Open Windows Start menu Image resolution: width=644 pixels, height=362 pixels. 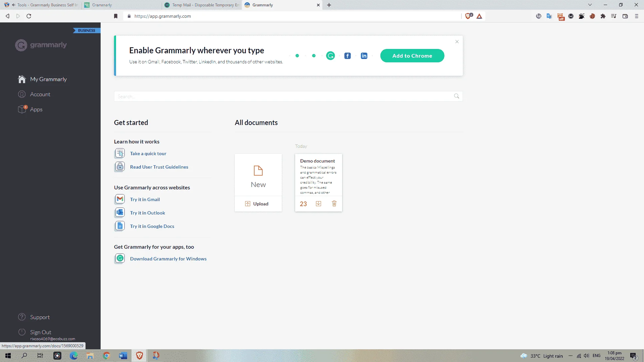(8, 356)
